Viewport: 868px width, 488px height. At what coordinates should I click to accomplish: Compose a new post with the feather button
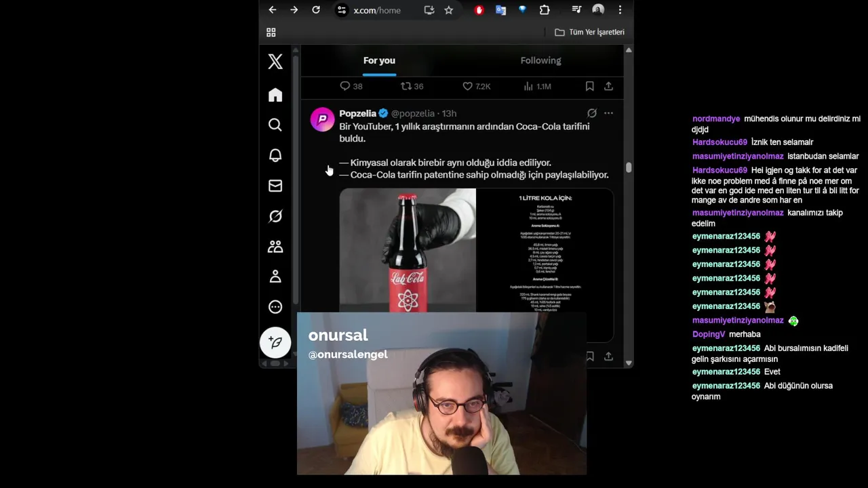coord(275,342)
